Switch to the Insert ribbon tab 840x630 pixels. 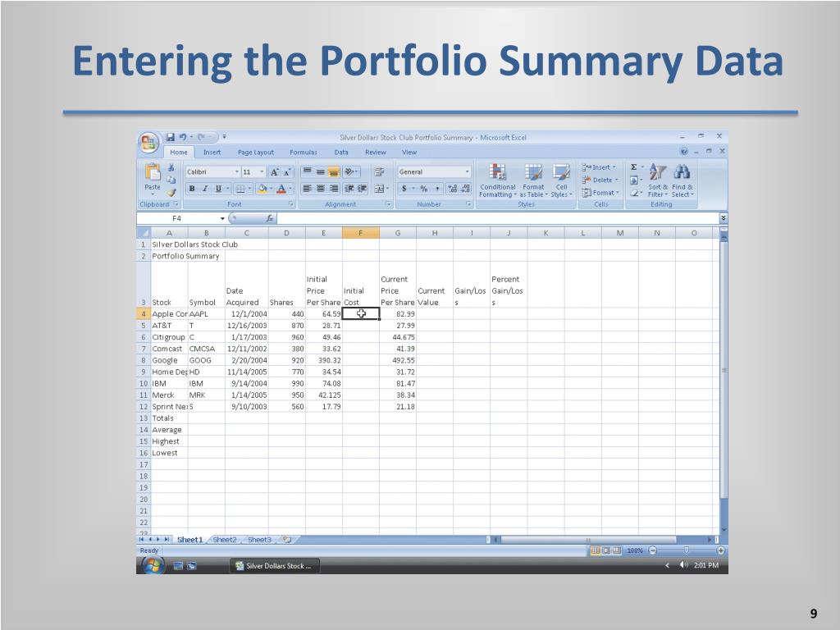(x=212, y=152)
